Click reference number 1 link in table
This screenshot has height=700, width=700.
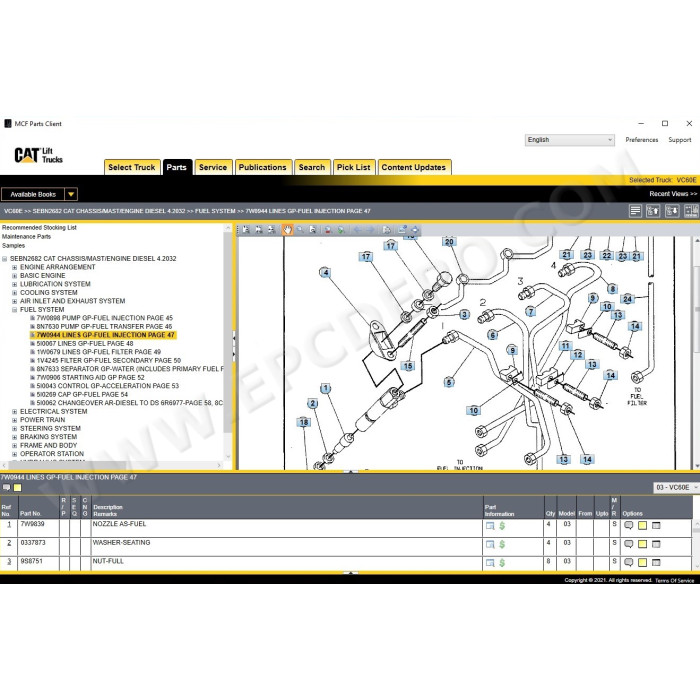point(8,524)
